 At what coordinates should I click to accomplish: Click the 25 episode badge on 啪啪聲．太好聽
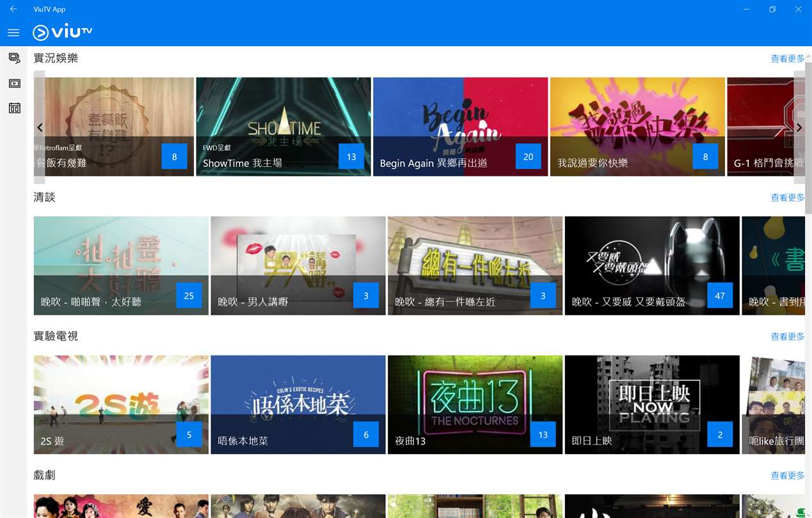[189, 295]
